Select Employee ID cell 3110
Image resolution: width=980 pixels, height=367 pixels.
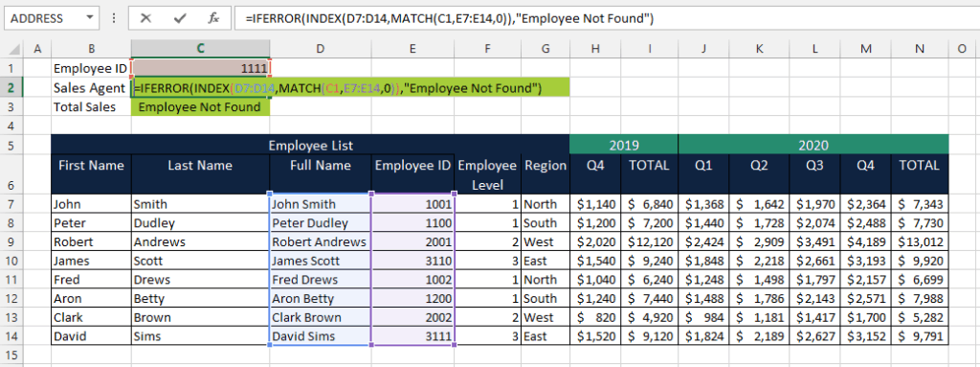pyautogui.click(x=413, y=261)
